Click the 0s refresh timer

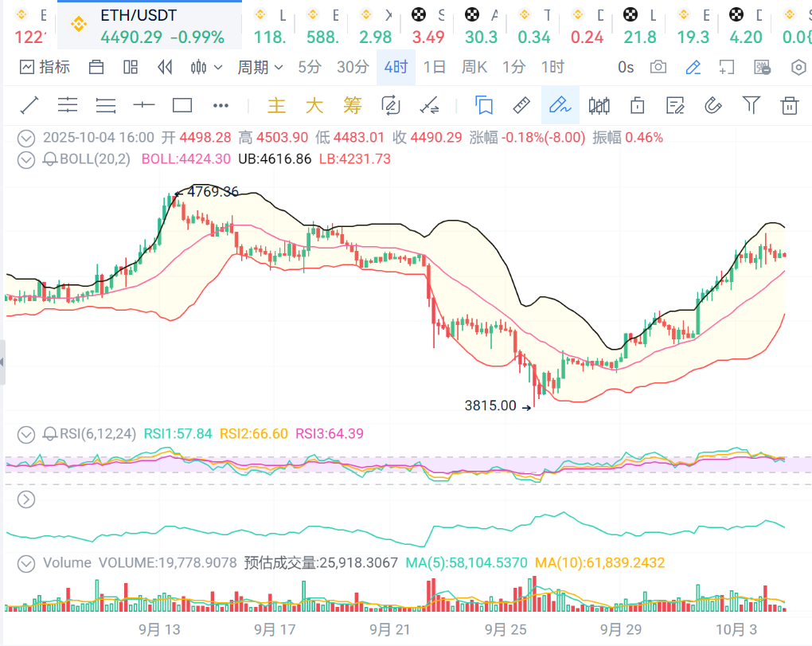(626, 68)
